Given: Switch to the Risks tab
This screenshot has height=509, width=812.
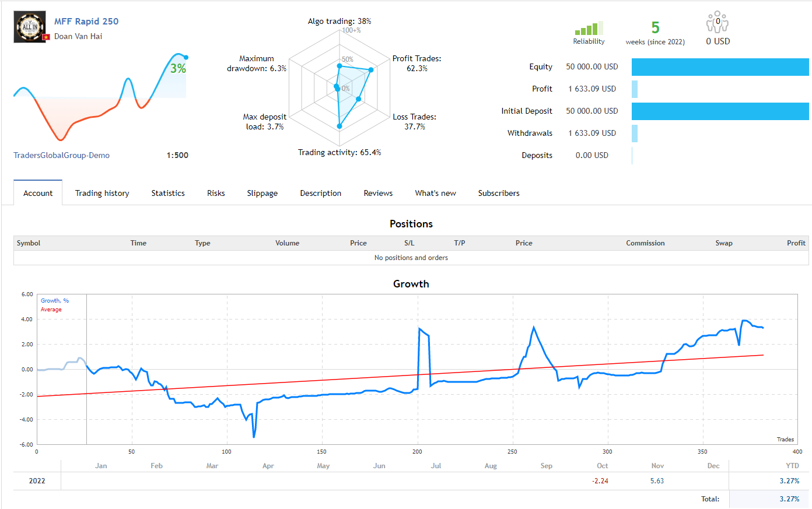Looking at the screenshot, I should 216,193.
